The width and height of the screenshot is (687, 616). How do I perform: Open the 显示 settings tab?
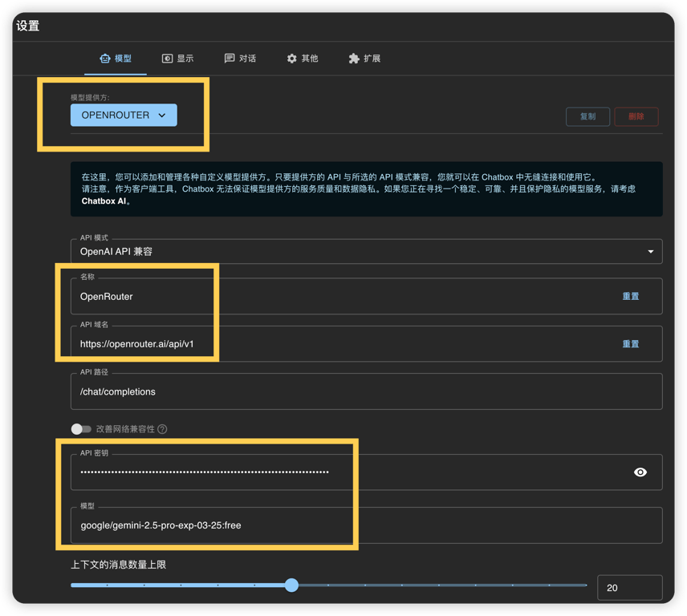tap(177, 59)
